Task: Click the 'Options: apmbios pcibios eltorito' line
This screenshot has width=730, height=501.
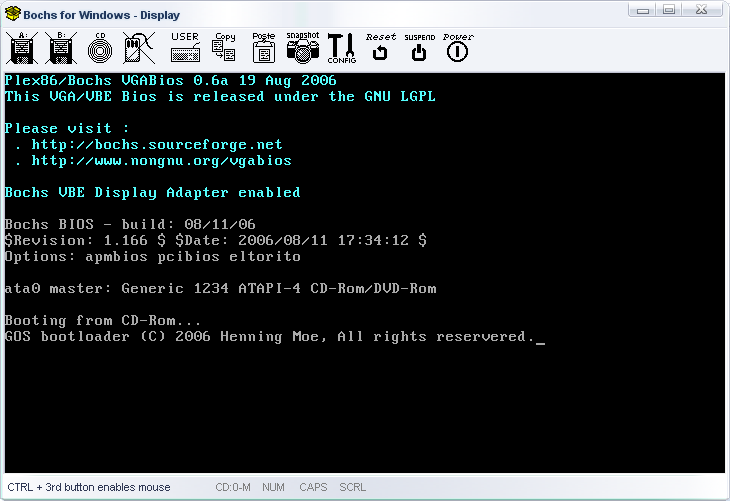Action: click(x=153, y=257)
